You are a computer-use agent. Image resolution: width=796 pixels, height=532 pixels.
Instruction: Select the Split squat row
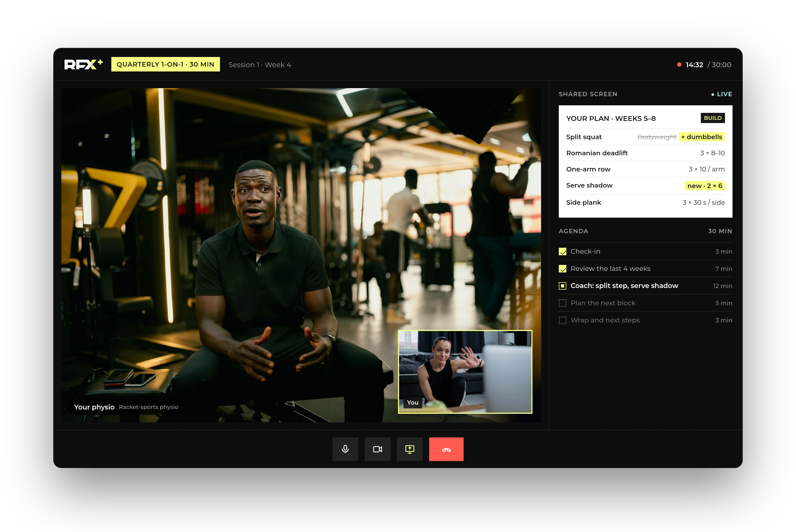pyautogui.click(x=645, y=137)
